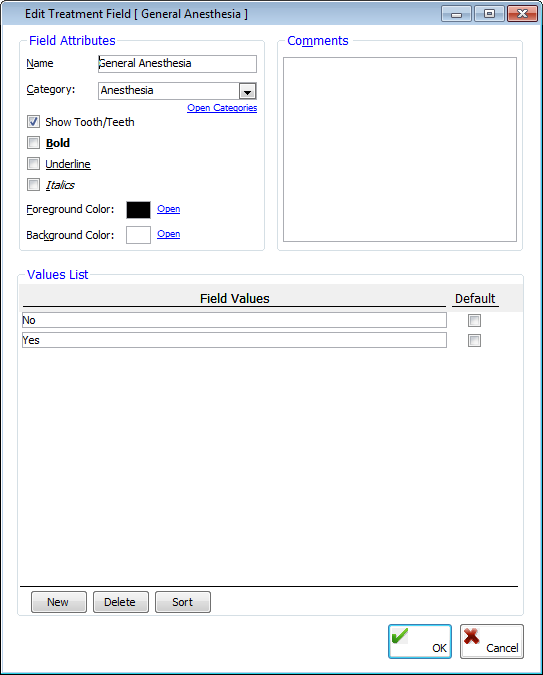Uncheck Show Tooth/Teeth checkbox
This screenshot has width=543, height=675.
click(33, 122)
